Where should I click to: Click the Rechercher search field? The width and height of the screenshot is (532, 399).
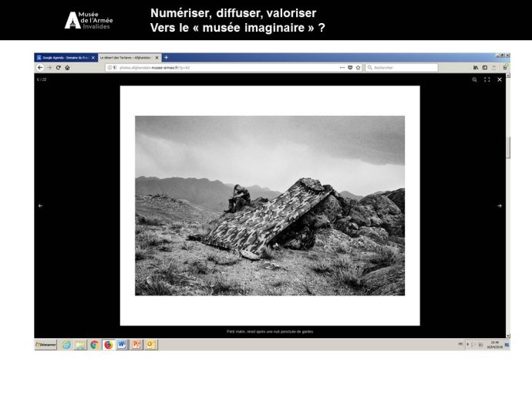pyautogui.click(x=402, y=68)
